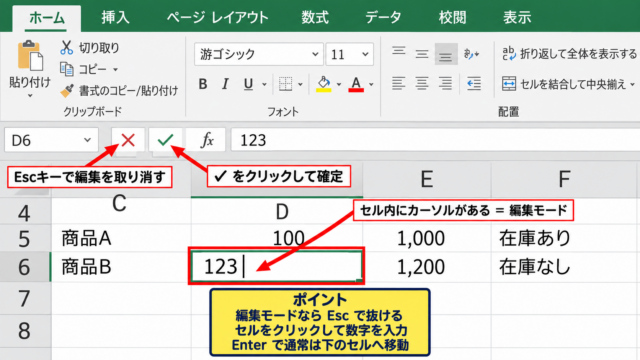
Task: Click cell containing 在庫なし
Action: tap(564, 267)
